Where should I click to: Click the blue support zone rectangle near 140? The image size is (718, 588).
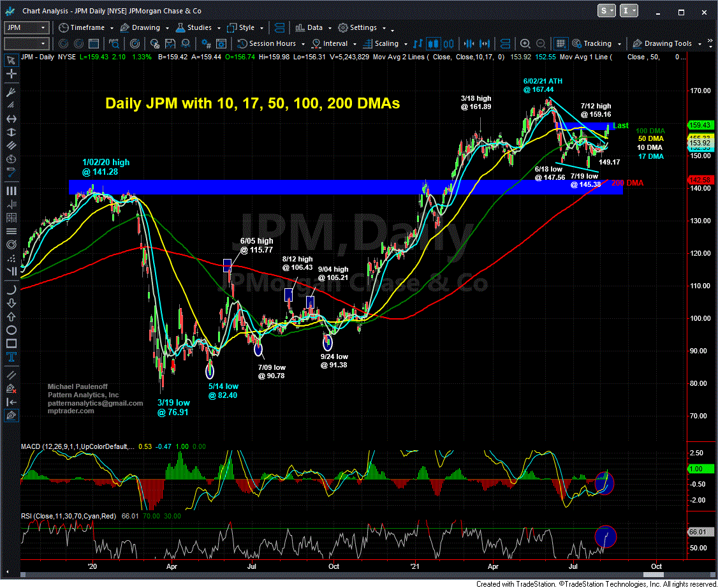pyautogui.click(x=346, y=187)
